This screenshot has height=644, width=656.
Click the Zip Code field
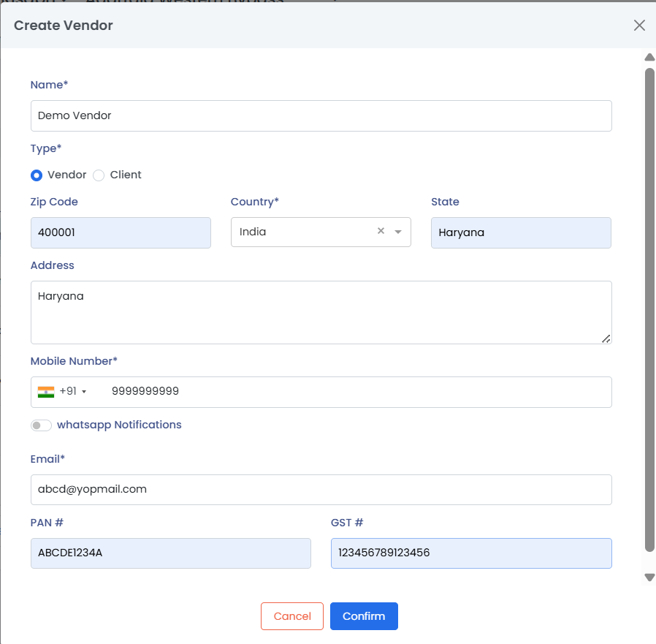[121, 232]
